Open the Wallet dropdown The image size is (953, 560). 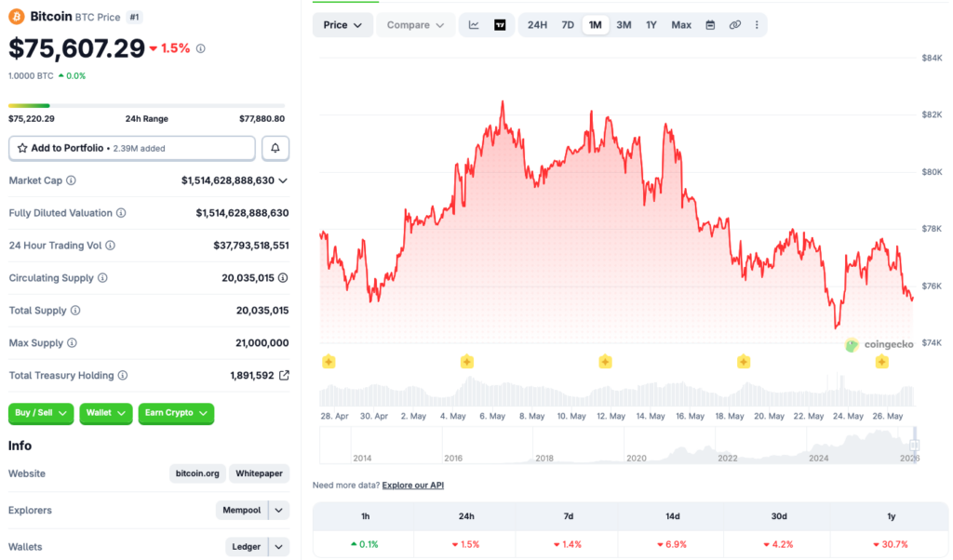pos(106,413)
